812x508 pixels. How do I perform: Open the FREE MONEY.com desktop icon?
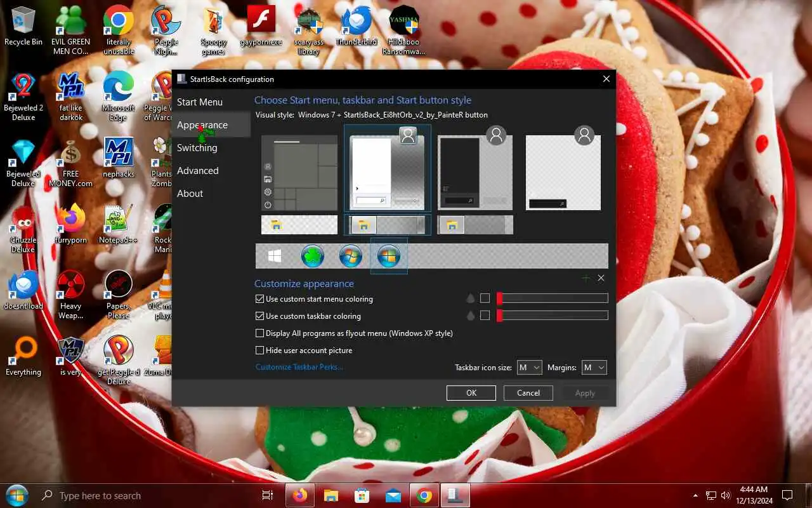click(71, 163)
